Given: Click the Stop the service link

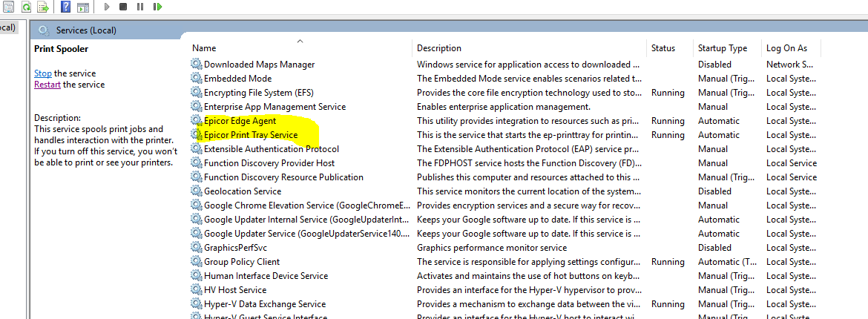Looking at the screenshot, I should coord(43,73).
